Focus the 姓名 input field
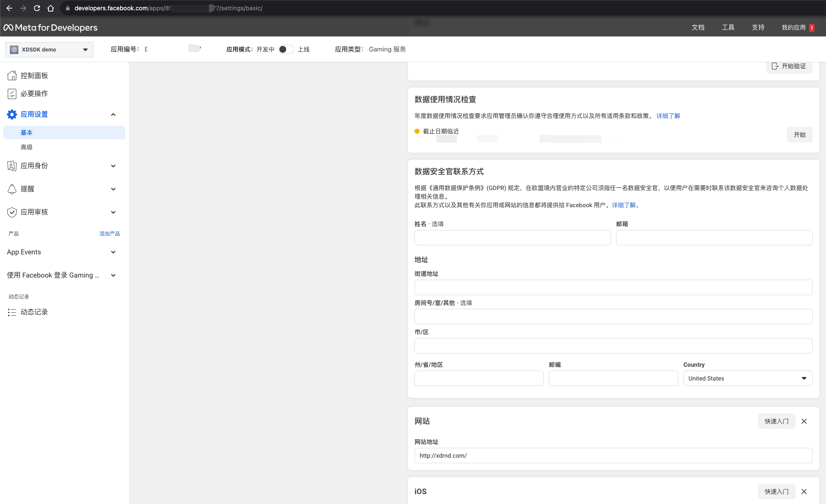Viewport: 826px width, 504px height. click(x=512, y=238)
